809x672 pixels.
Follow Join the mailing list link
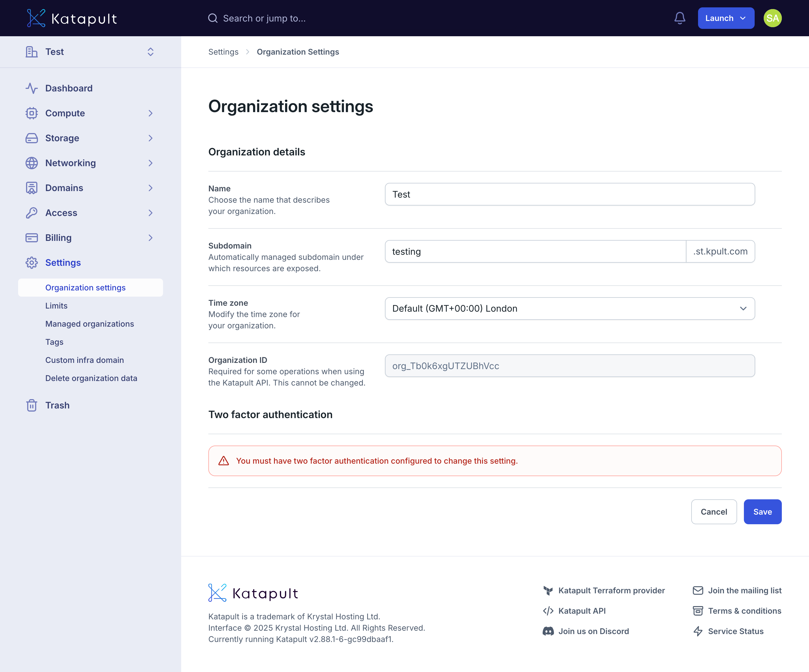[745, 591]
